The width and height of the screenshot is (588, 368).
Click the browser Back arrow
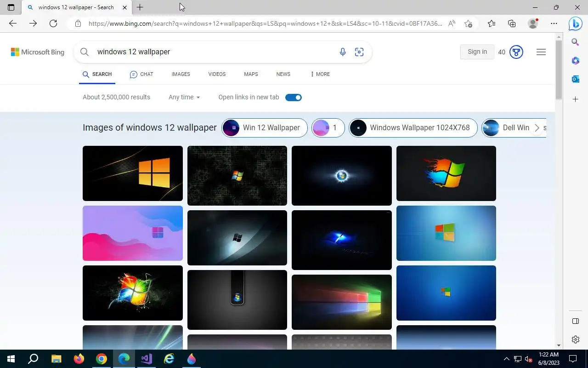(x=13, y=23)
